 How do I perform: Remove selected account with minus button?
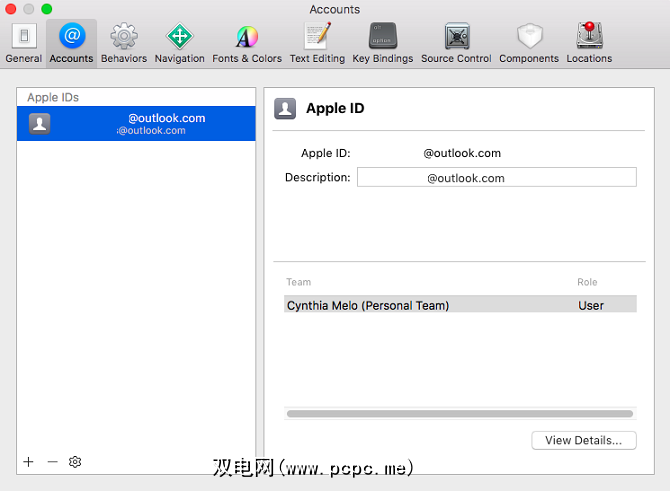pyautogui.click(x=53, y=462)
